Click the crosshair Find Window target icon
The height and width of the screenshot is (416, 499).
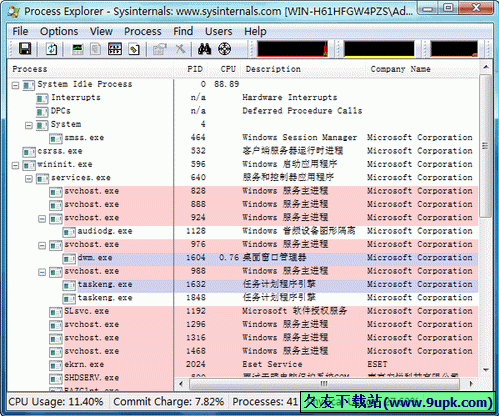click(x=224, y=49)
